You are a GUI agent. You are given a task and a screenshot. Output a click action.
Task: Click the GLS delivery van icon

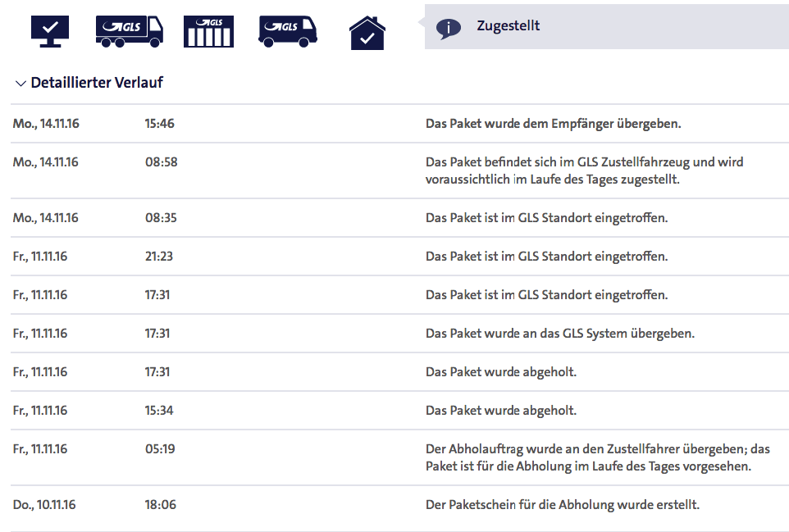click(288, 31)
